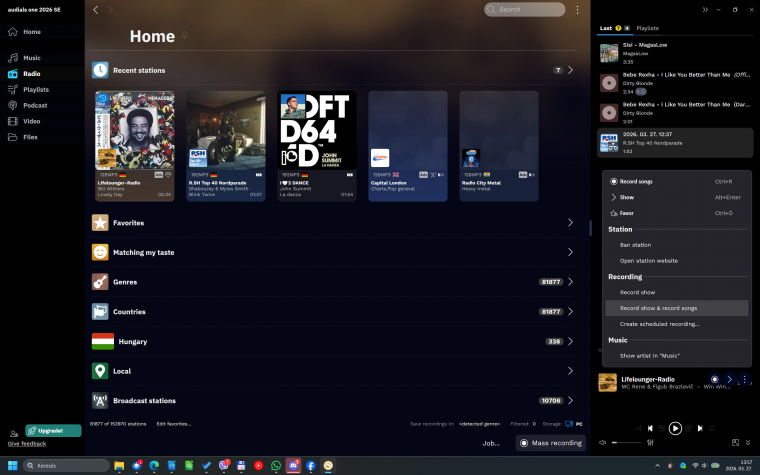Switch to the Playlists tab
The height and width of the screenshot is (475, 760).
coord(647,28)
